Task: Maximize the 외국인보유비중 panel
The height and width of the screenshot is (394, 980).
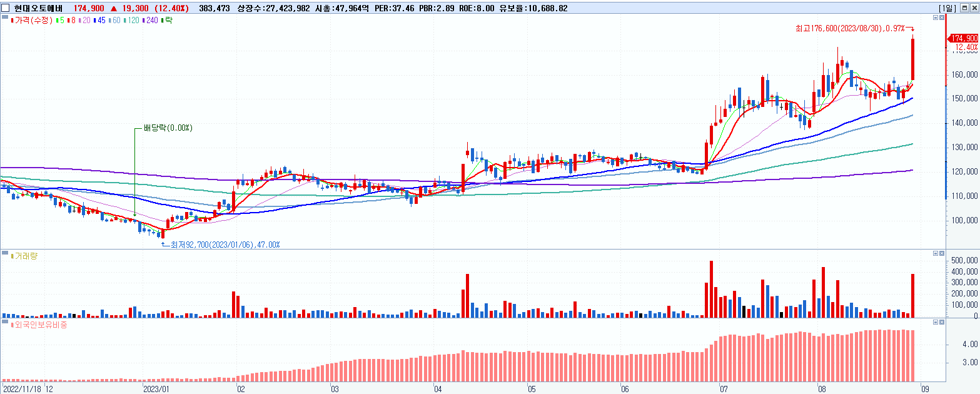Action: 935,322
